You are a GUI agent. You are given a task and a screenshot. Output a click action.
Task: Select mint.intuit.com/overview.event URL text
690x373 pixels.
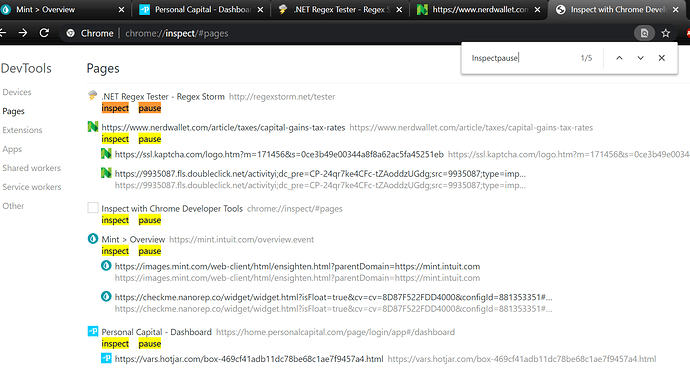point(242,240)
